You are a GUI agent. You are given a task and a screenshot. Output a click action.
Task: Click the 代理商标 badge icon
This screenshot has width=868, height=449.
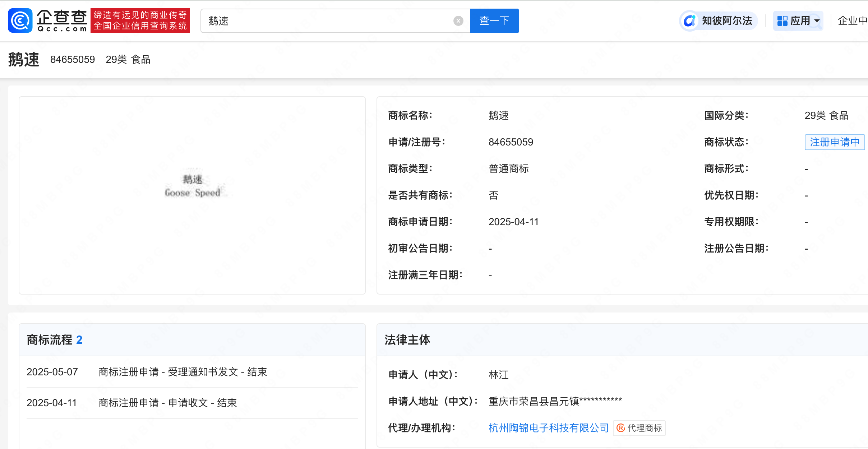(620, 428)
